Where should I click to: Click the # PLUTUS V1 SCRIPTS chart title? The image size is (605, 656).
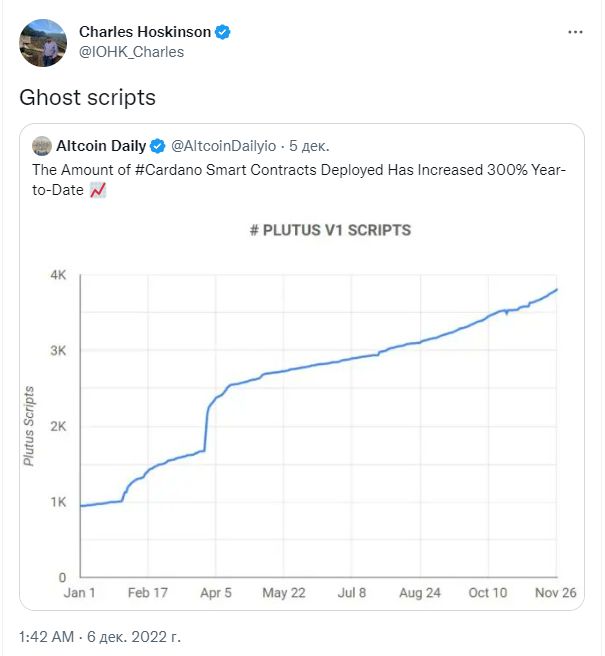[x=331, y=230]
